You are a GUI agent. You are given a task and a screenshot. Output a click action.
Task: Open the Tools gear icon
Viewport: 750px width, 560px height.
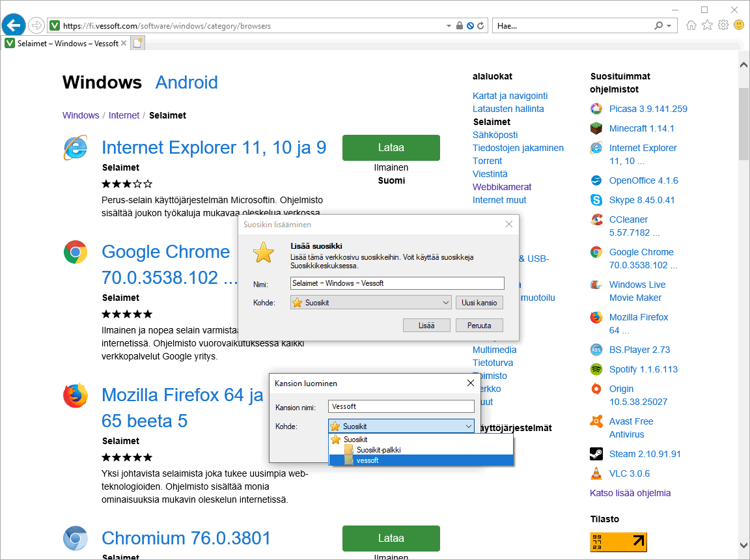pos(723,25)
